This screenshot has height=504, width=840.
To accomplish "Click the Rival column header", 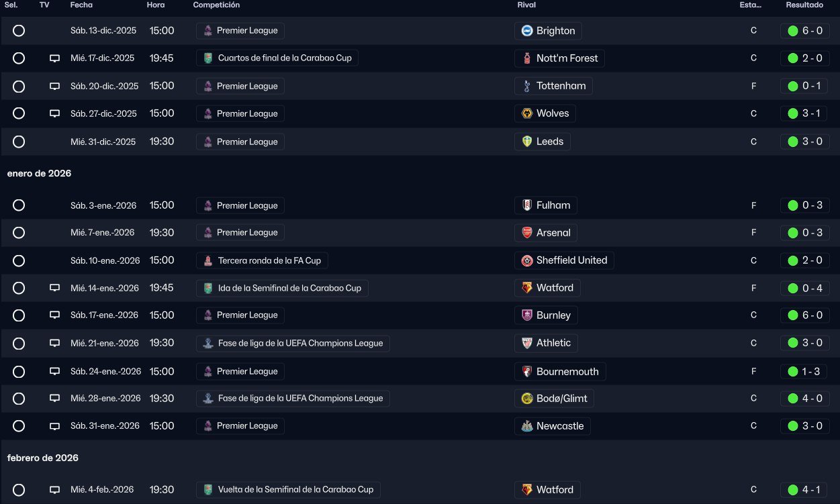I will [x=526, y=5].
